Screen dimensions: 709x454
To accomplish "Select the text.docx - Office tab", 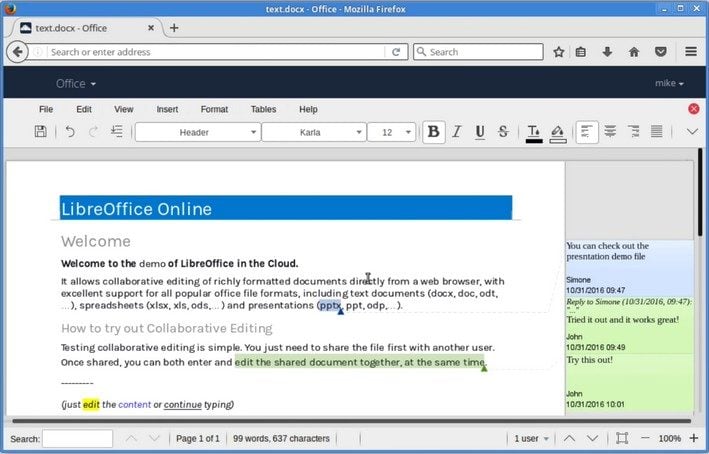I will (86, 28).
